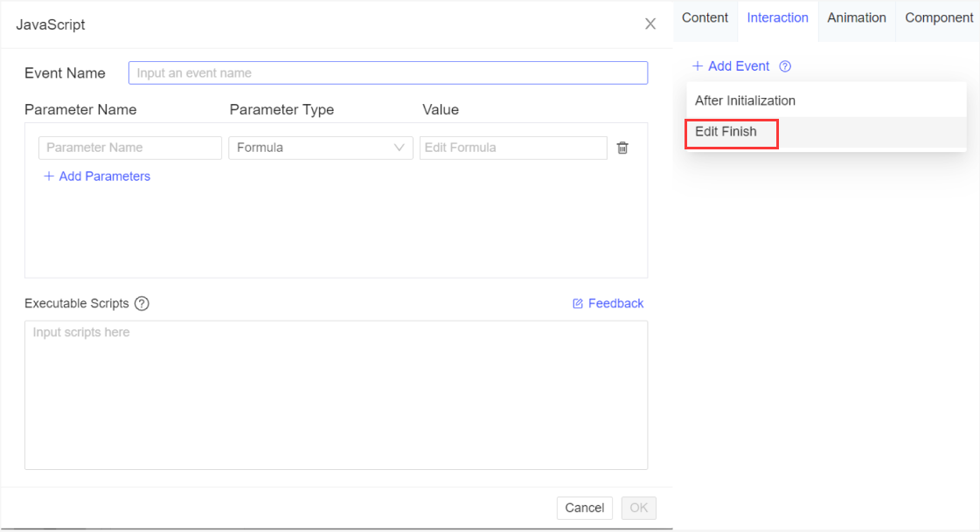Click the Executable Scripts label

pos(76,303)
